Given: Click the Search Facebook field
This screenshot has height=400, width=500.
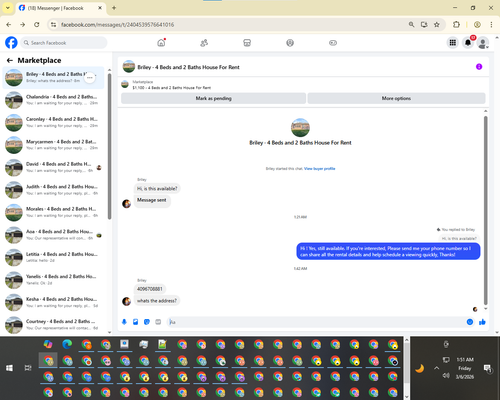Looking at the screenshot, I should [x=64, y=43].
